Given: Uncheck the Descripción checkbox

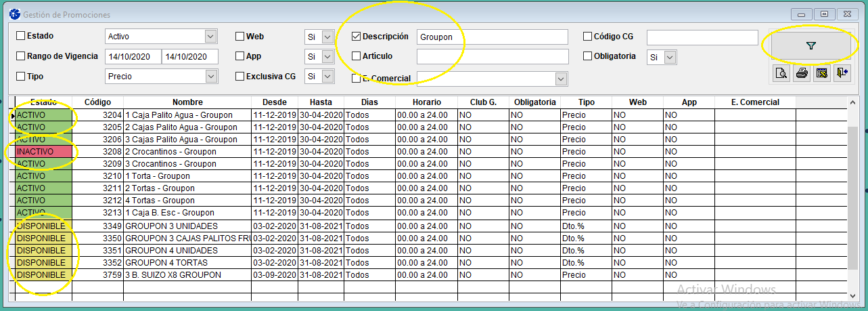Looking at the screenshot, I should [357, 37].
